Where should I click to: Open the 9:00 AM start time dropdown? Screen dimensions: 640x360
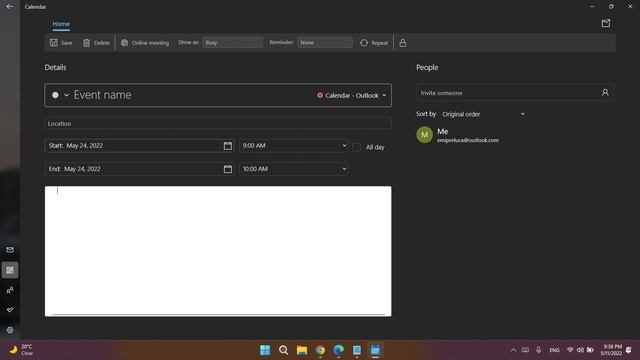tap(293, 146)
